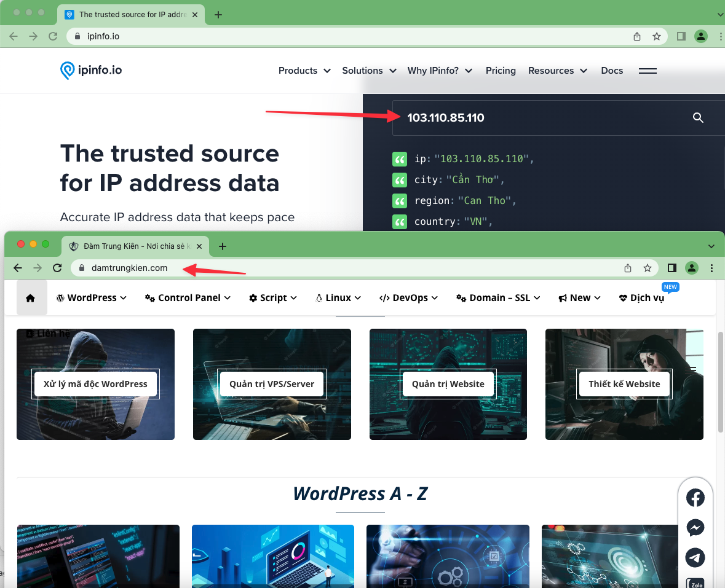Open third WordPress A - Z gears thumbnail
Viewport: 725px width, 588px height.
pos(448,556)
